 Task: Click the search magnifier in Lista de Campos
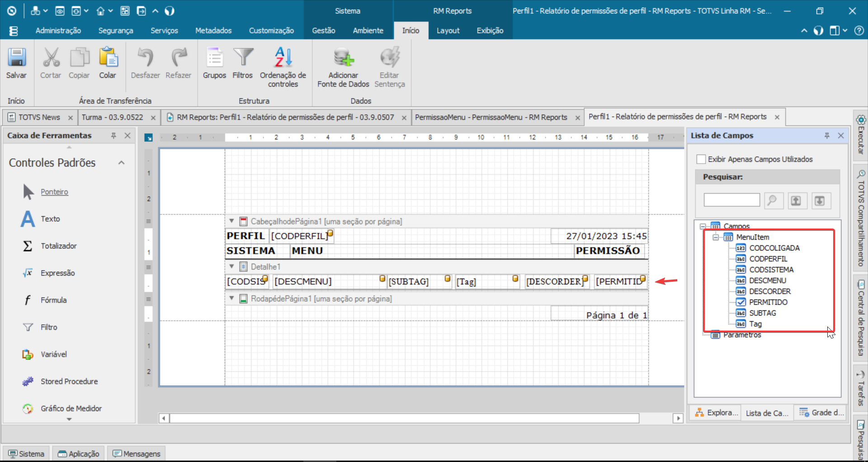click(x=773, y=201)
